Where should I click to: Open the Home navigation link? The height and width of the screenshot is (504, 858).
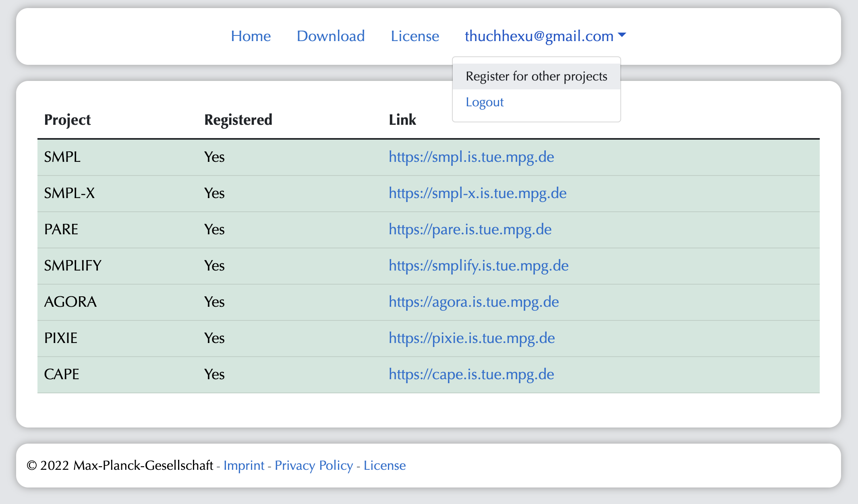point(251,36)
